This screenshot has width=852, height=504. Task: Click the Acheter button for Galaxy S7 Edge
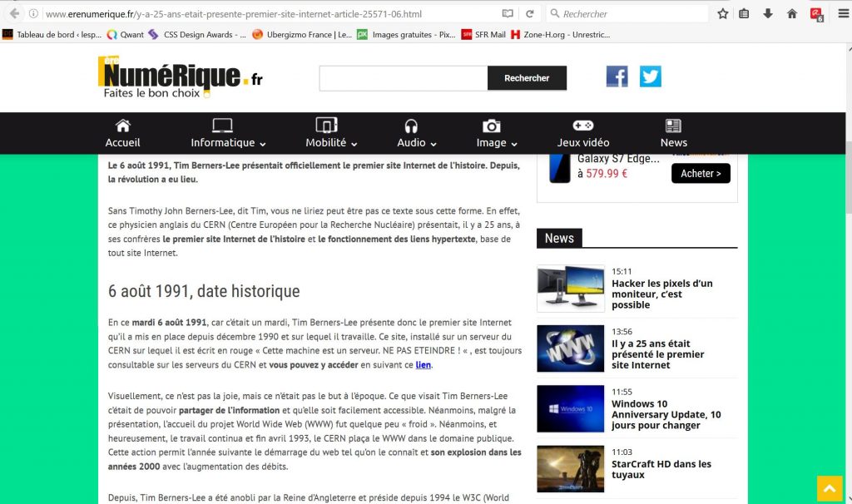[x=701, y=173]
